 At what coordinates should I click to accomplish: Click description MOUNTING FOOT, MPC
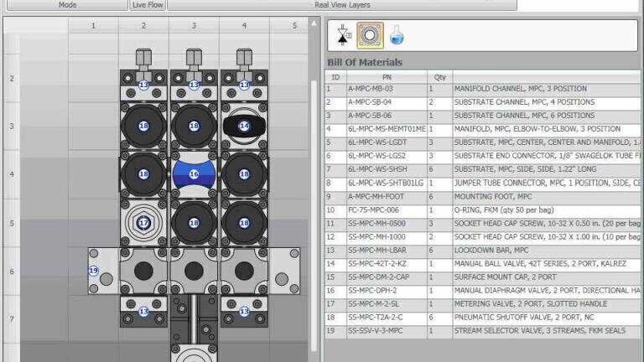[x=493, y=197]
